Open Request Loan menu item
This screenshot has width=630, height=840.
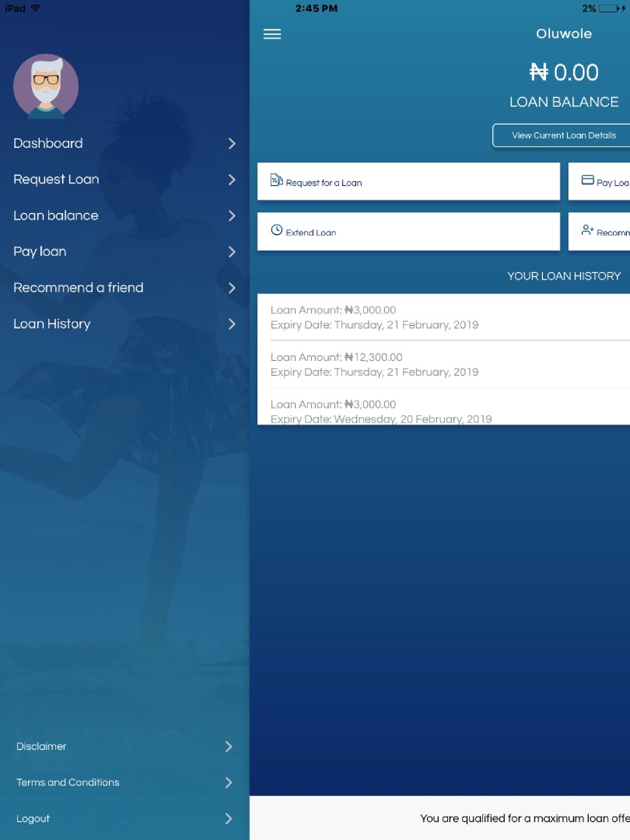(56, 179)
